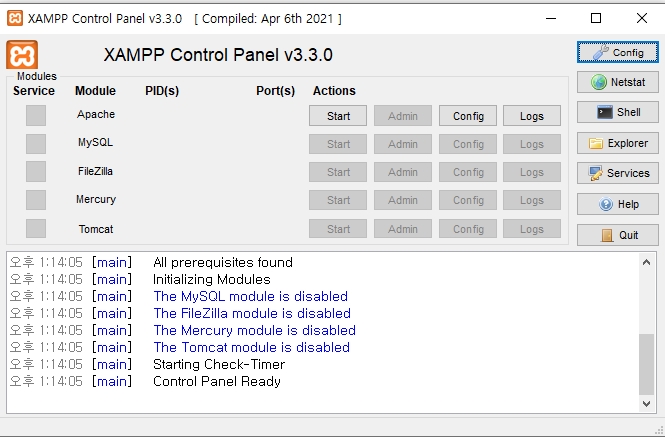Screen dimensions: 665x437
Task: Click the PID(s) column header
Action: coord(162,91)
